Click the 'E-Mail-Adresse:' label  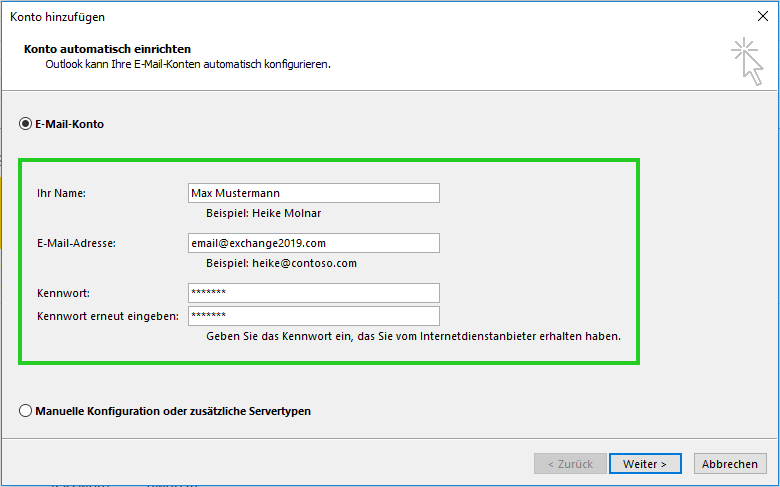point(76,243)
